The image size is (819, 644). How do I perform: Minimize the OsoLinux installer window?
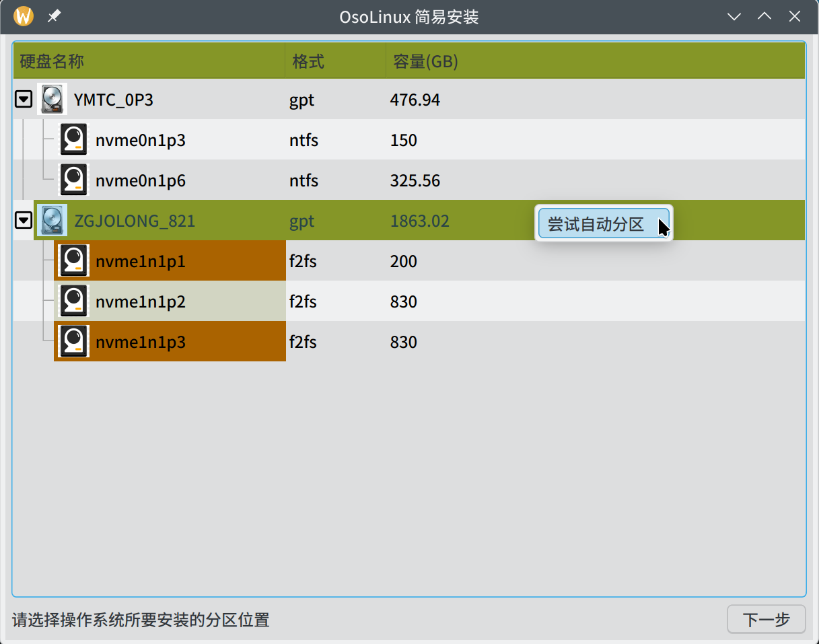tap(734, 16)
